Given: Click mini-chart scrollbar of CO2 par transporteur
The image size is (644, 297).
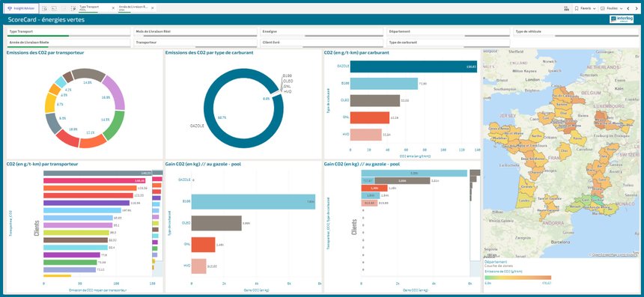Looking at the screenshot, I should pos(157,215).
